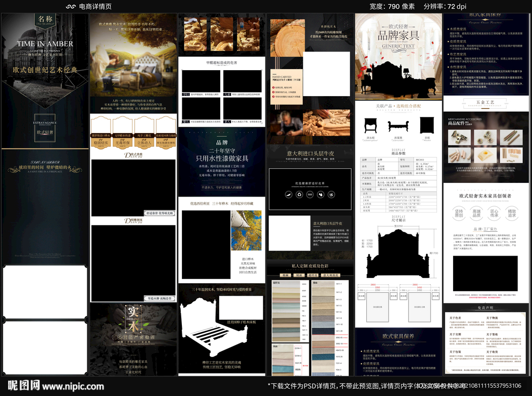Click the wave swirl logo beside 电商详情页
532x396 pixels.
click(x=71, y=6)
